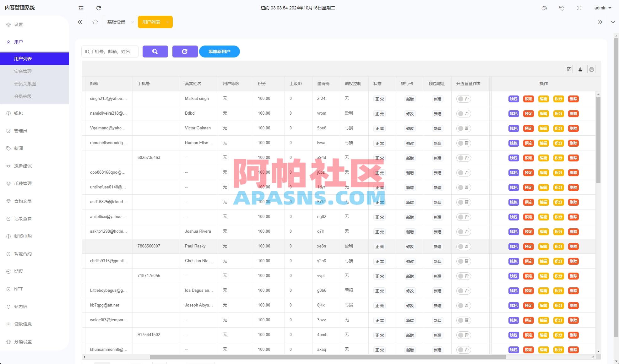The image size is (619, 364).
Task: Click the search magnifier button
Action: pyautogui.click(x=155, y=51)
